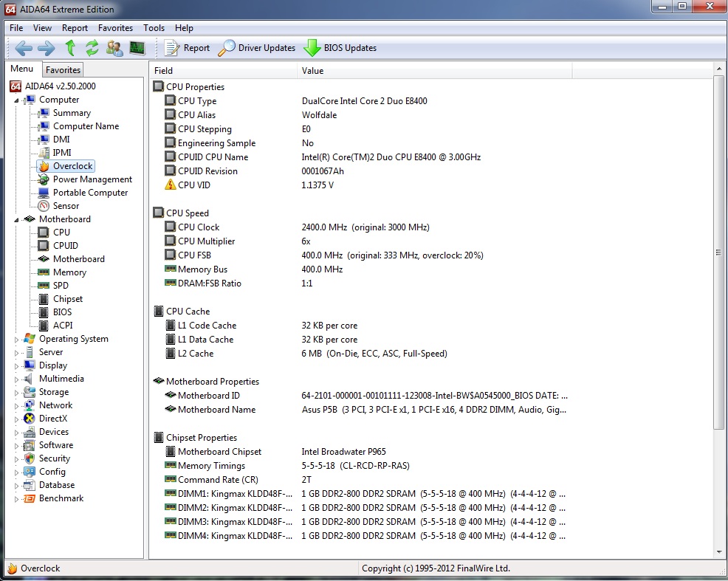Select DMI in the tree

pos(61,140)
